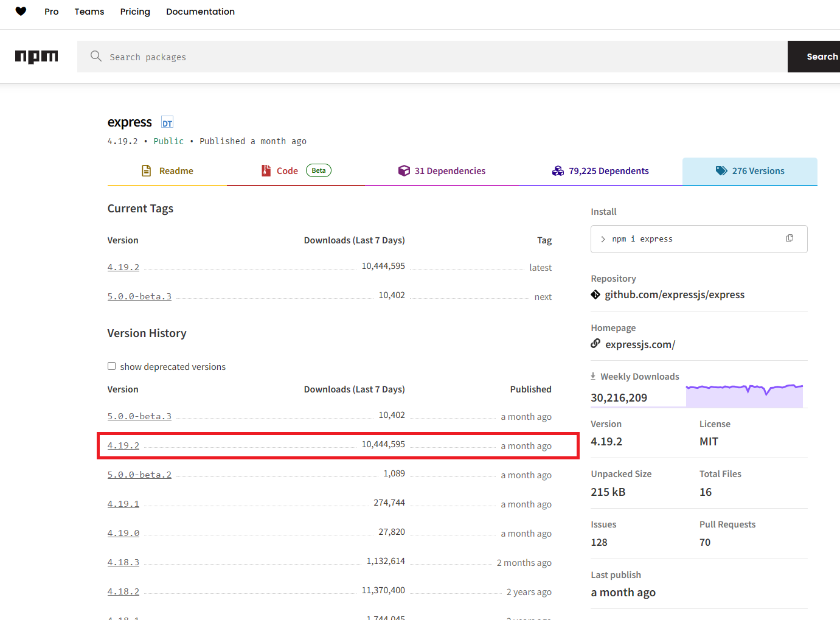Open 4.19.2 in Version History
Screen dimensions: 840x620
pyautogui.click(x=123, y=445)
